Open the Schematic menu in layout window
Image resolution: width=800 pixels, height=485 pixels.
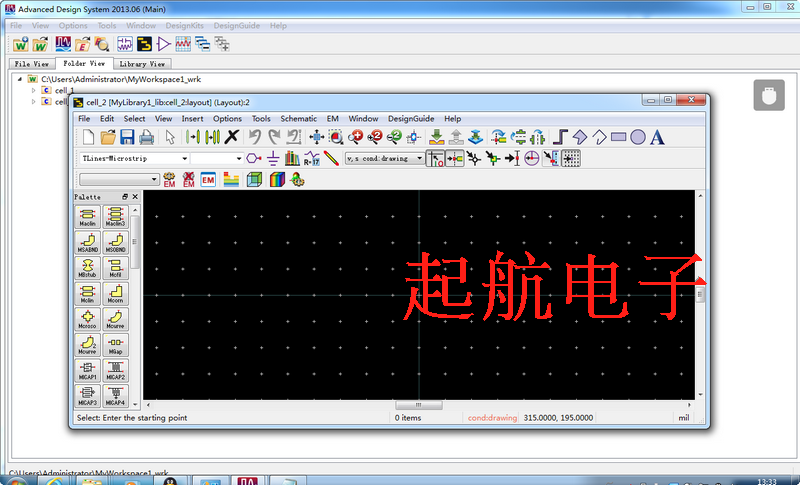tap(298, 118)
